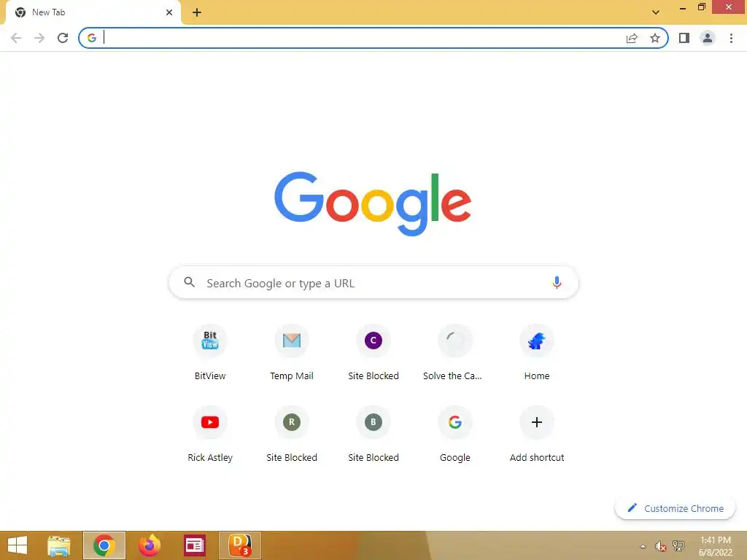Image resolution: width=747 pixels, height=560 pixels.
Task: Start voice search with microphone icon
Action: tap(557, 283)
